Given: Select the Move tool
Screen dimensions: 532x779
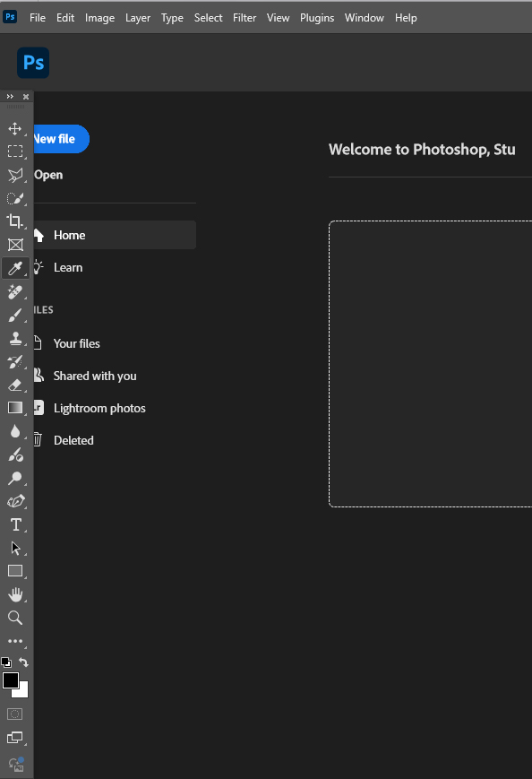Looking at the screenshot, I should 14,128.
